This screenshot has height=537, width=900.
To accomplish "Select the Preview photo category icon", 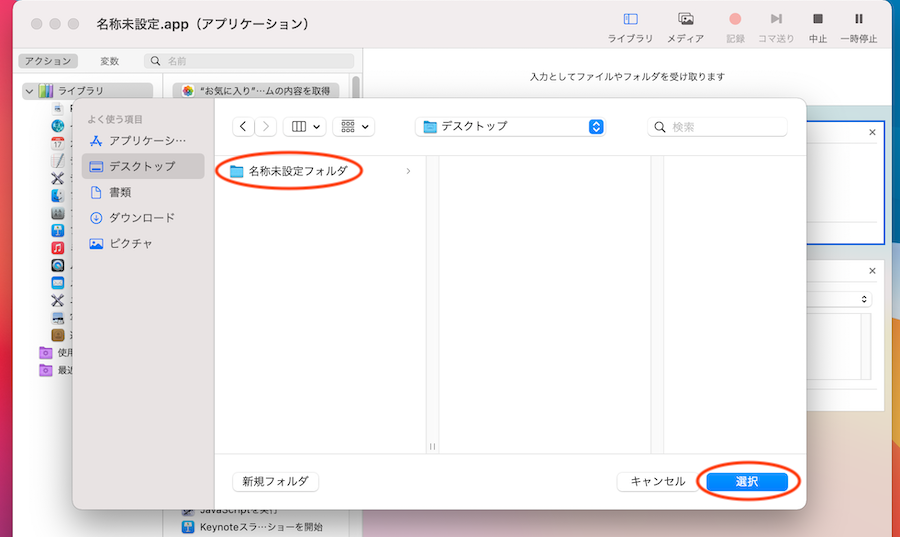I will (57, 317).
